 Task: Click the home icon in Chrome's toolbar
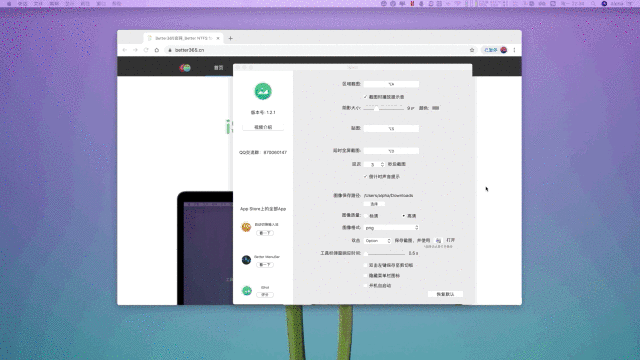point(157,50)
